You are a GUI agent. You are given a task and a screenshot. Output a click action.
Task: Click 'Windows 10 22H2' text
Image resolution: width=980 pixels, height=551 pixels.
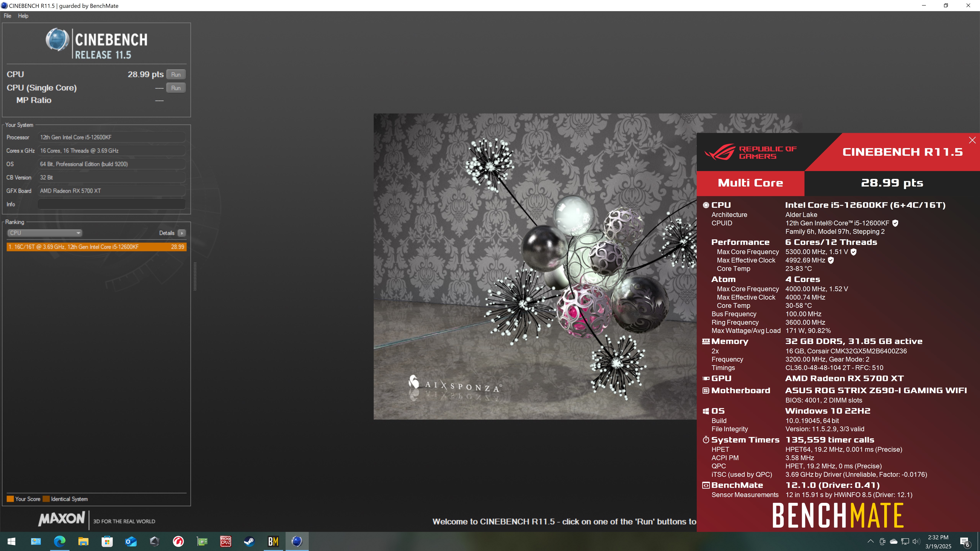click(x=827, y=411)
